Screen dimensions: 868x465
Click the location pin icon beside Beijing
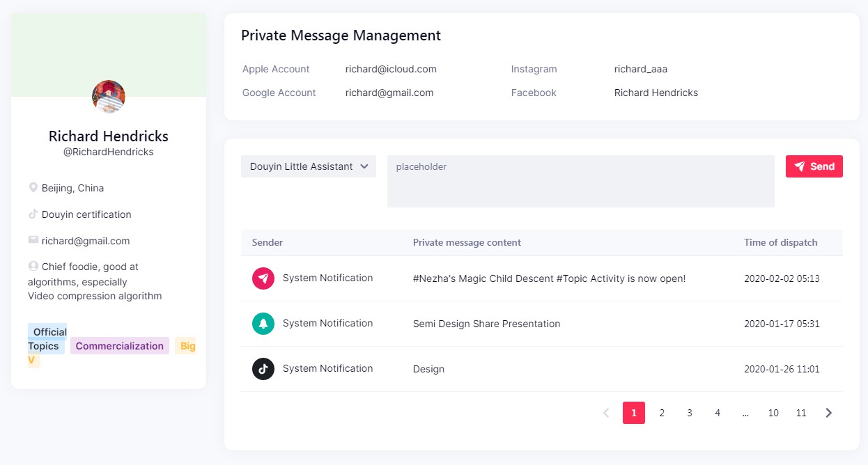33,188
